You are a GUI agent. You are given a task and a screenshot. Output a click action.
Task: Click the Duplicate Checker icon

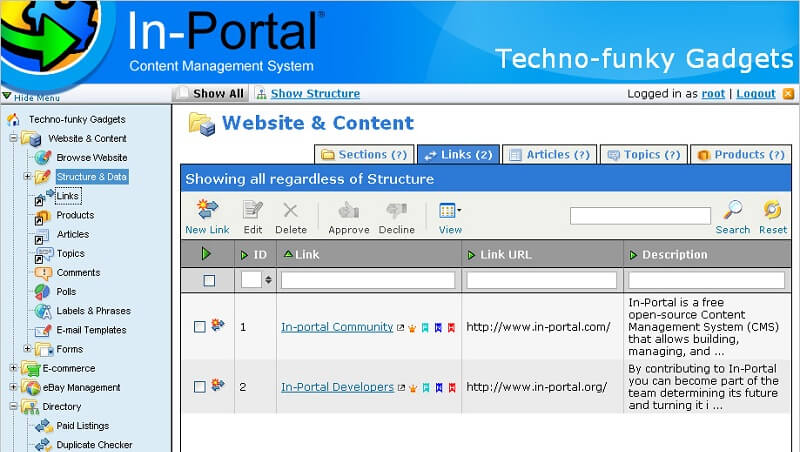43,445
